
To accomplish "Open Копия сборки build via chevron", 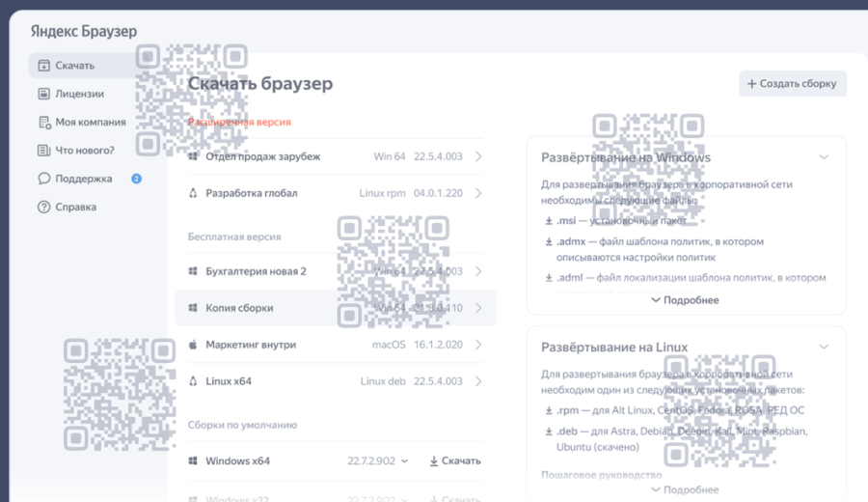I will (x=478, y=308).
